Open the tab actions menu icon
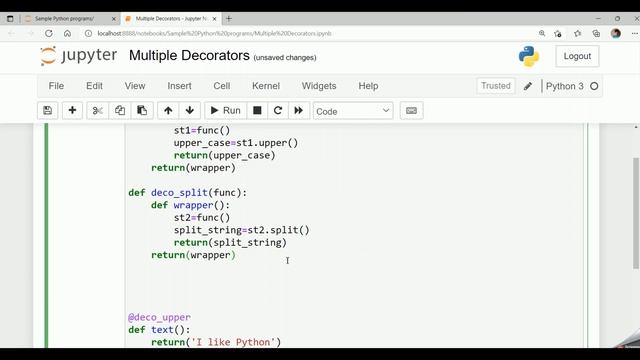The width and height of the screenshot is (640, 360). pos(10,19)
